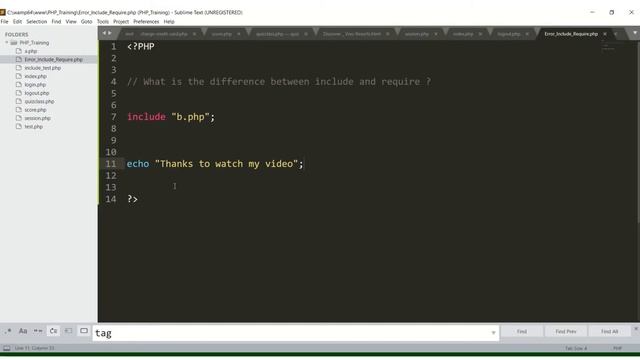Screen dimensions: 640x360
Task: Click file icon beside quizclass.php
Action: 18,101
